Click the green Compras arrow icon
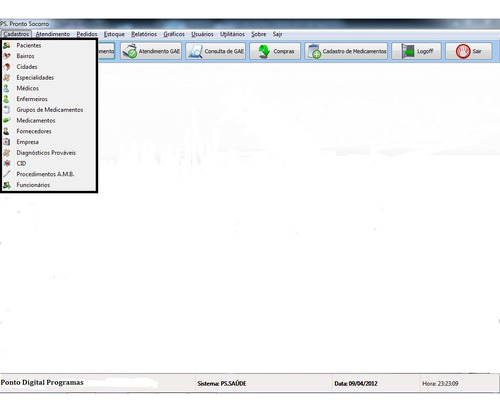Viewport: 500px width, 412px height. [264, 51]
